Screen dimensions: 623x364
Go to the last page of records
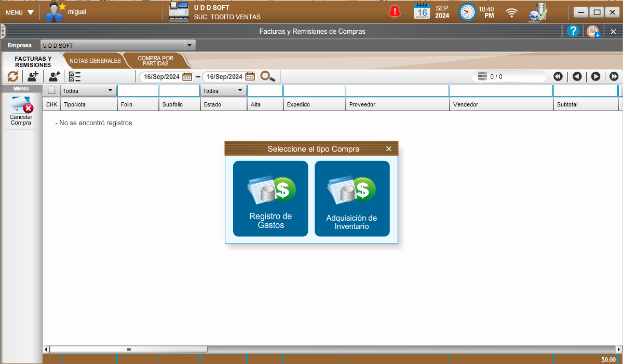614,77
